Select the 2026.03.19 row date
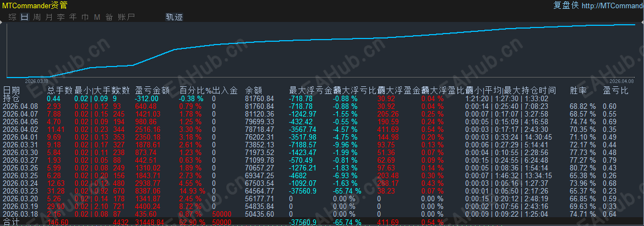 (20, 206)
